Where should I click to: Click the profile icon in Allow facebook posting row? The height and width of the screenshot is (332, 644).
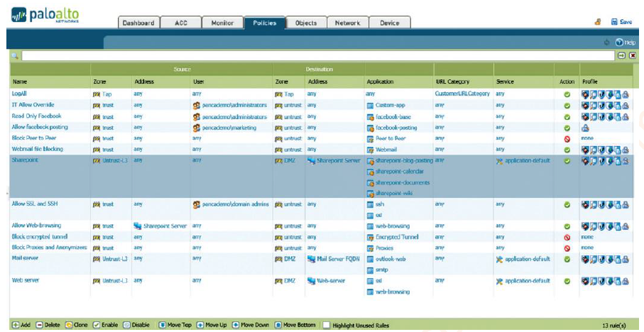(585, 128)
